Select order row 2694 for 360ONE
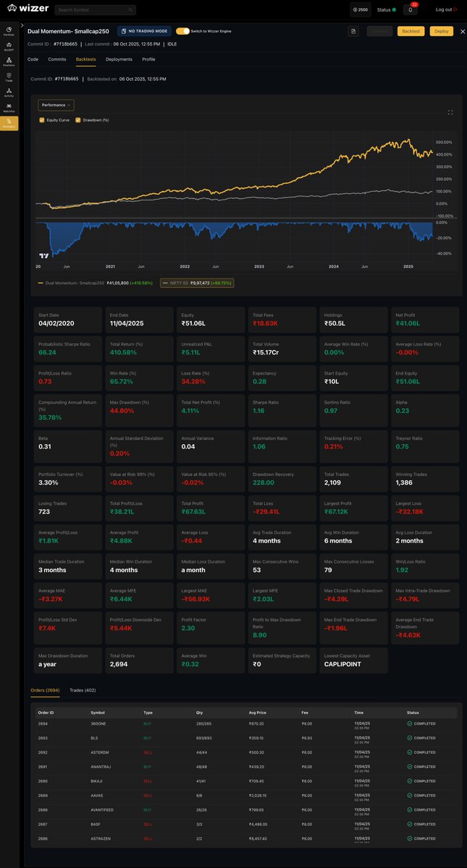Screen dimensions: 467x868 click(x=246, y=724)
